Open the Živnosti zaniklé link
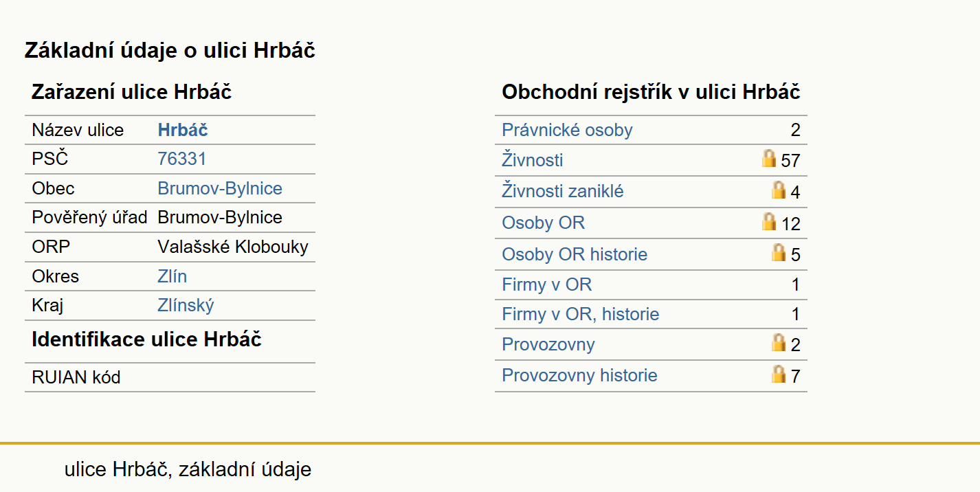 coord(563,191)
